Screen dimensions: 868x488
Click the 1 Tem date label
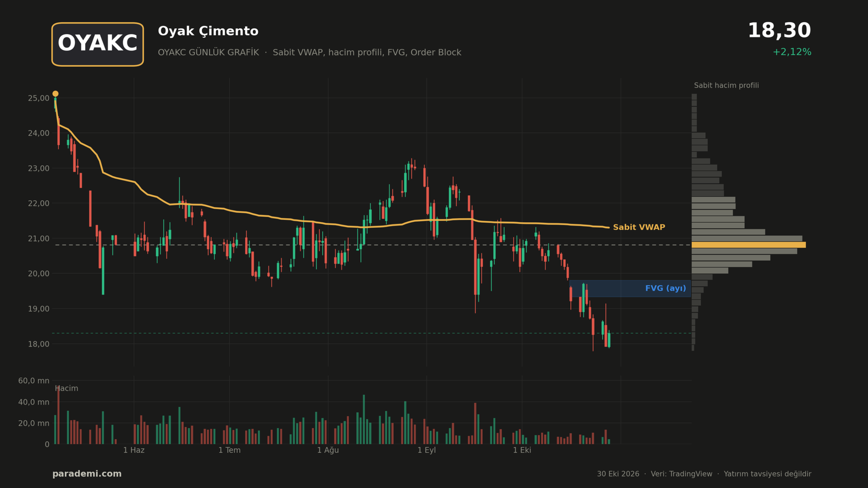(229, 450)
